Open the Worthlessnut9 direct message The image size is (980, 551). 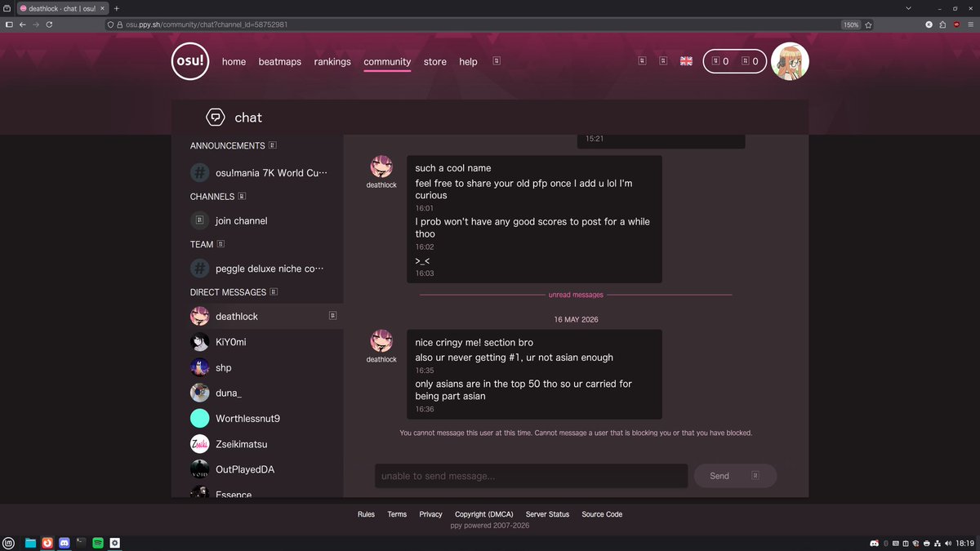click(x=257, y=419)
